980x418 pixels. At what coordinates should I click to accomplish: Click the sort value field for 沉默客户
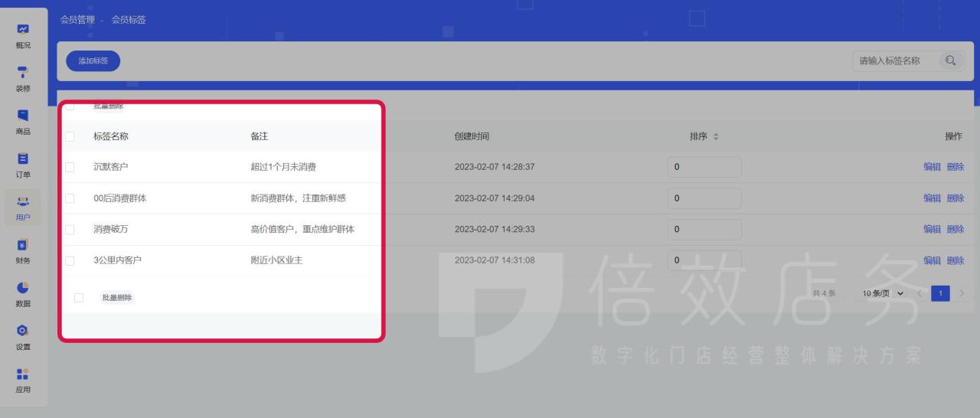tap(704, 167)
